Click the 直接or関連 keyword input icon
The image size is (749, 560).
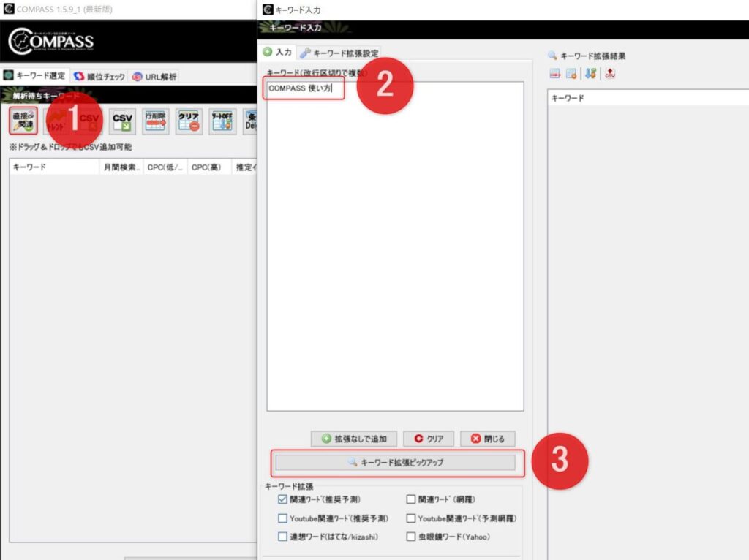coord(23,121)
